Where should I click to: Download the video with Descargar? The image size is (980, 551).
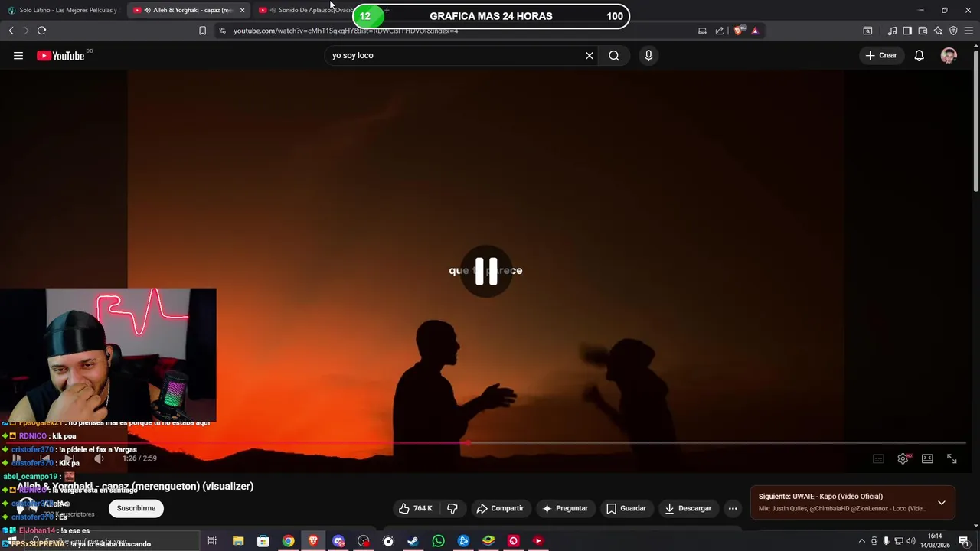688,508
